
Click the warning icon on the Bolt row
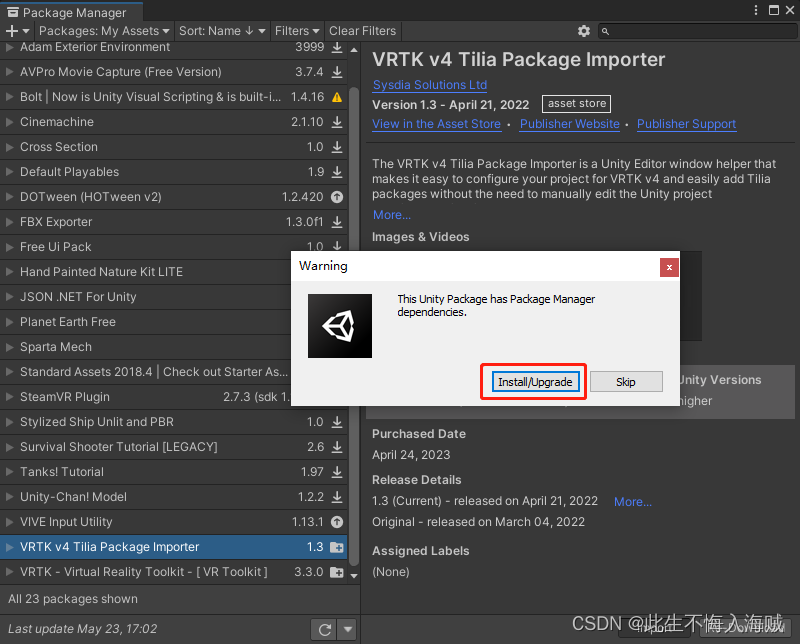pyautogui.click(x=337, y=97)
